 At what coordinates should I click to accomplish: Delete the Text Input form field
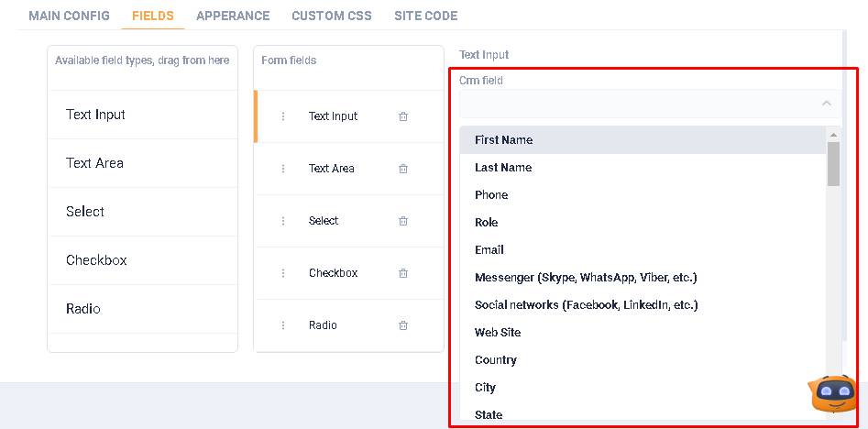click(403, 116)
